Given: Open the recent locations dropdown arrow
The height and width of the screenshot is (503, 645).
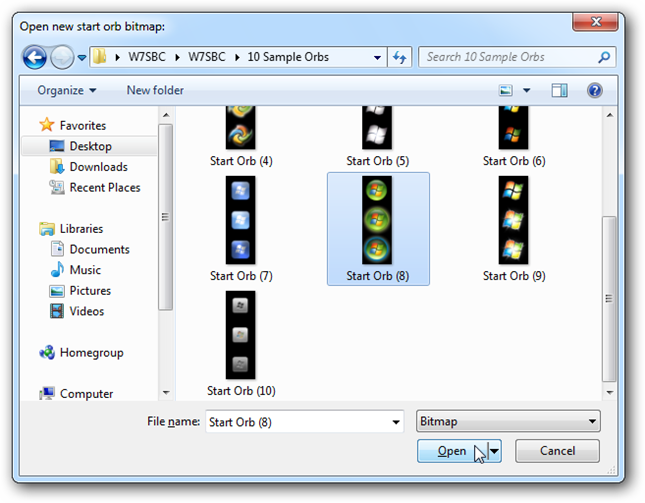Looking at the screenshot, I should [82, 58].
